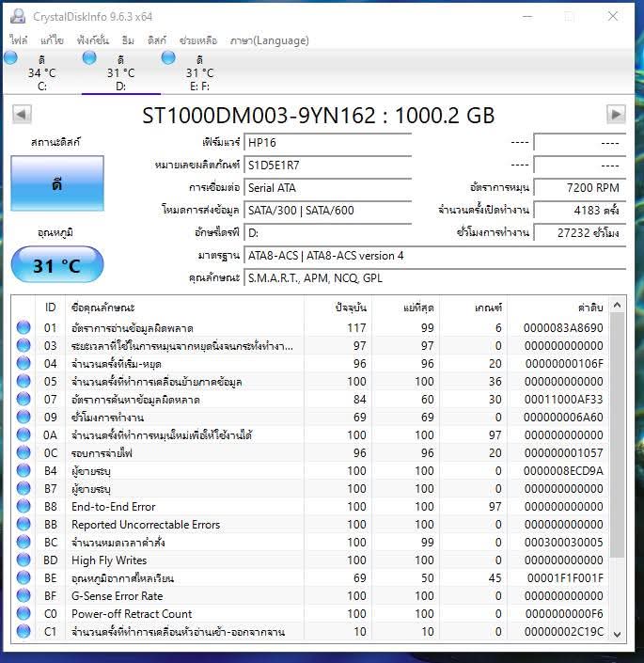
Task: Click status orb for End-to-End Error
Action: [x=24, y=506]
